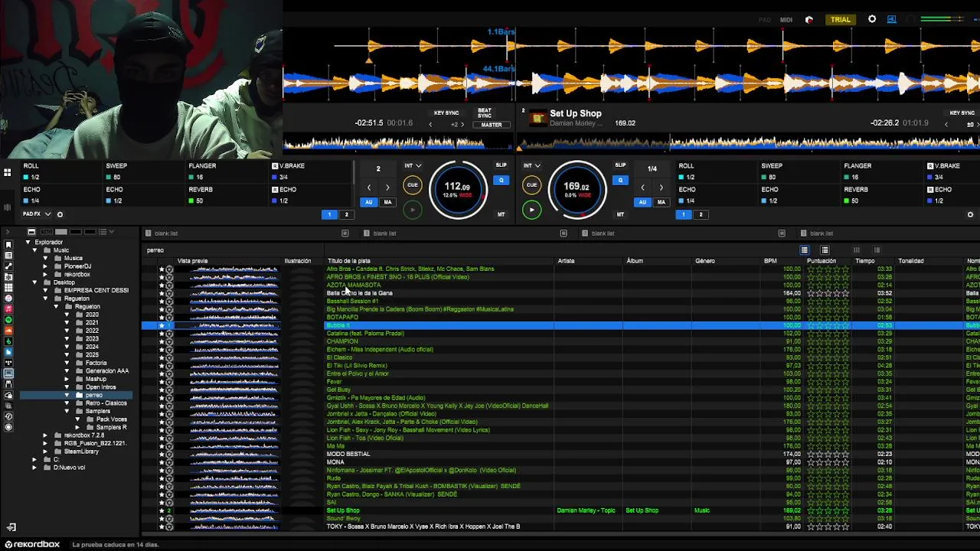The width and height of the screenshot is (980, 551).
Task: Click the TRIAL button
Action: point(841,19)
